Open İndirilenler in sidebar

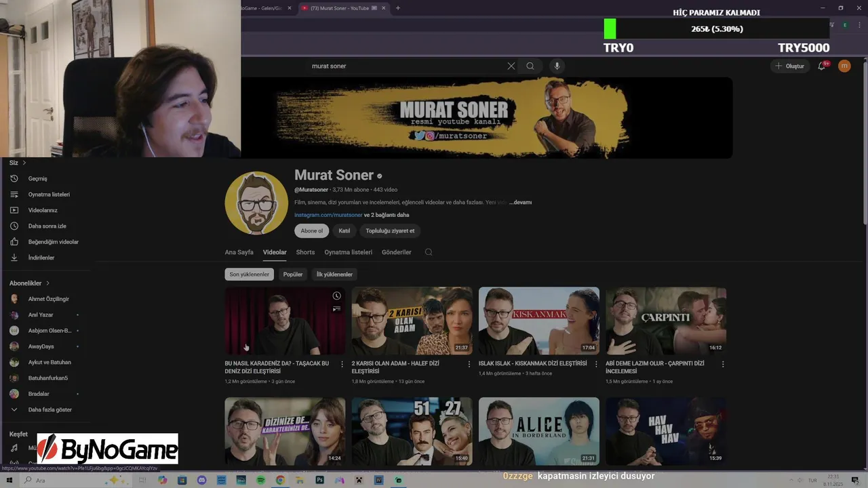[41, 258]
